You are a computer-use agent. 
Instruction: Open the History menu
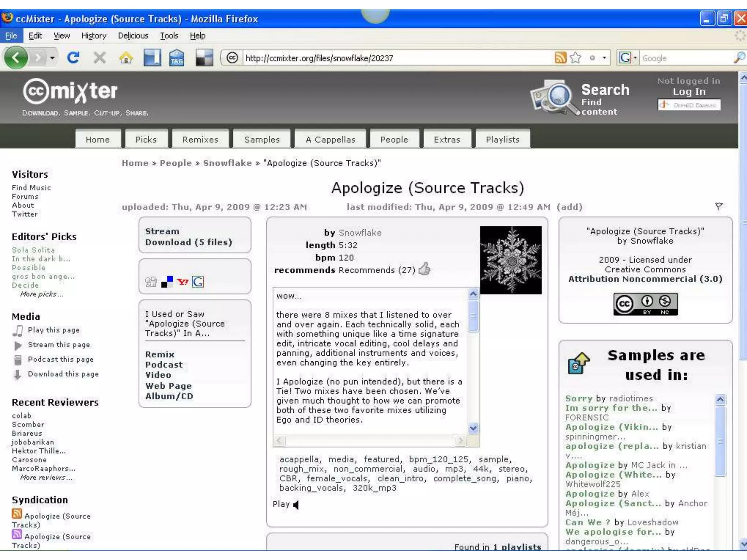point(94,36)
